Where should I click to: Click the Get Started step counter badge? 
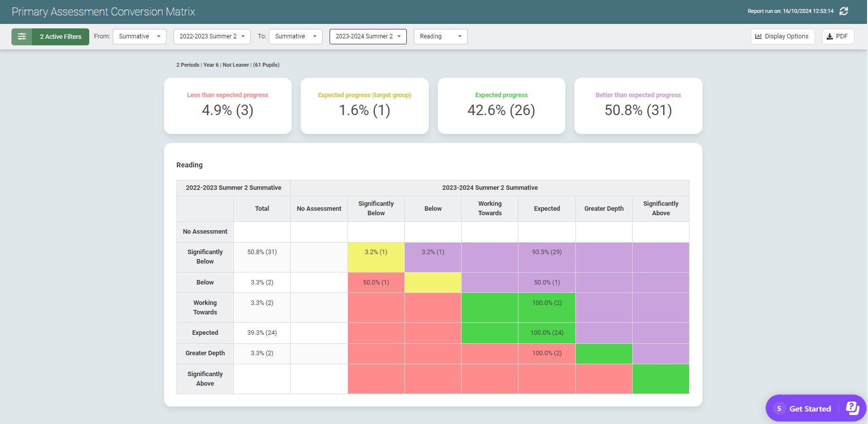779,409
